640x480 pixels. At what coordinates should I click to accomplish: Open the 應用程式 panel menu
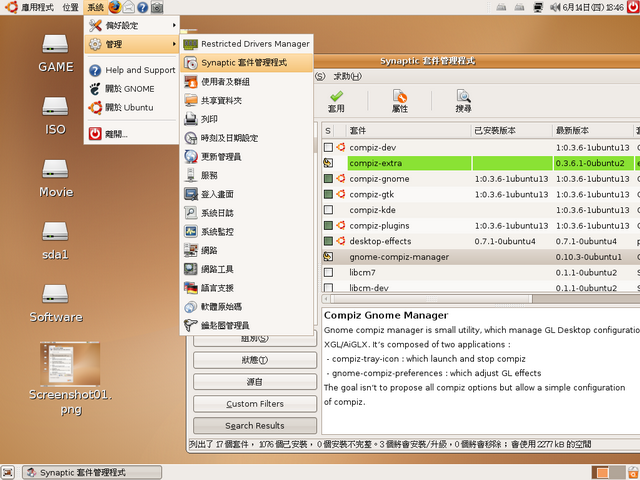point(29,7)
